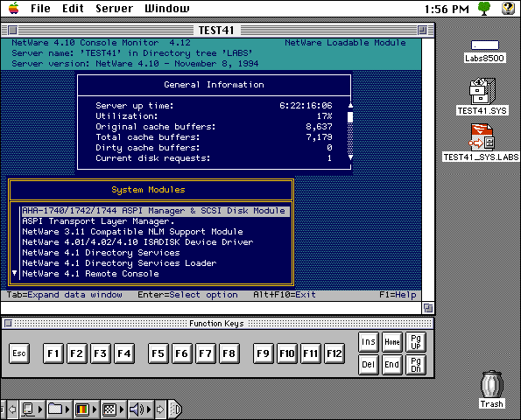Click the F6 key button

click(x=182, y=353)
